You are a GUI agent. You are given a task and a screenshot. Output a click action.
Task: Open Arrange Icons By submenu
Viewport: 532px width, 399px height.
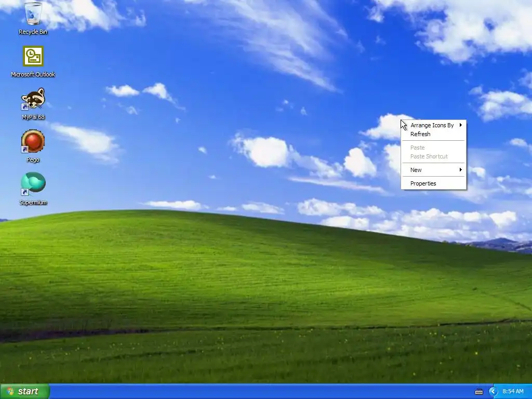click(434, 125)
